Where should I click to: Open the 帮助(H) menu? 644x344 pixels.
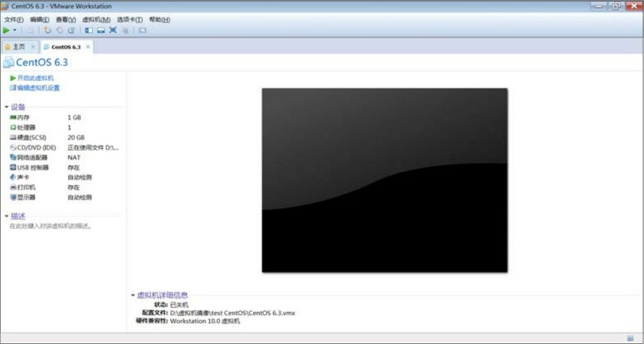click(159, 20)
